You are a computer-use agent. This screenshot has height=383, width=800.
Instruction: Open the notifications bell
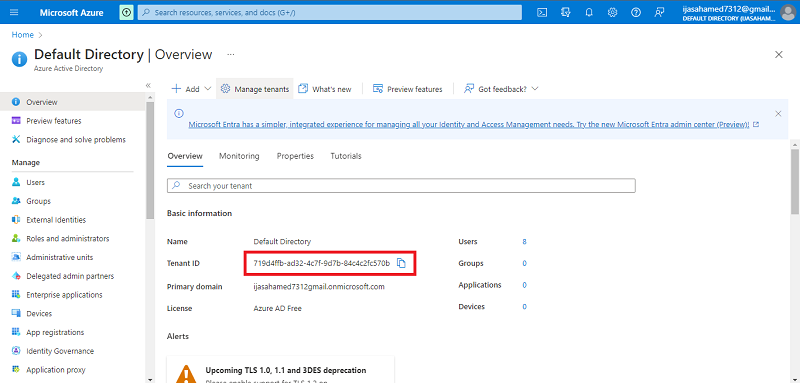589,12
